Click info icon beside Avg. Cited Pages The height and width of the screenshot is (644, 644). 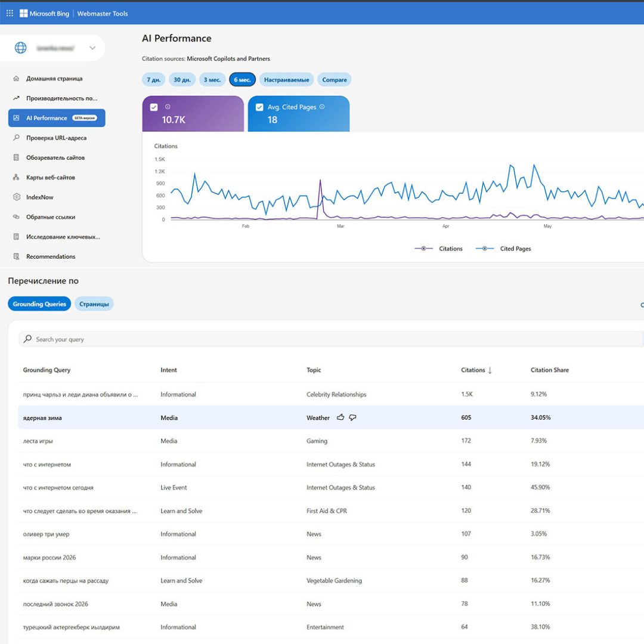click(322, 107)
